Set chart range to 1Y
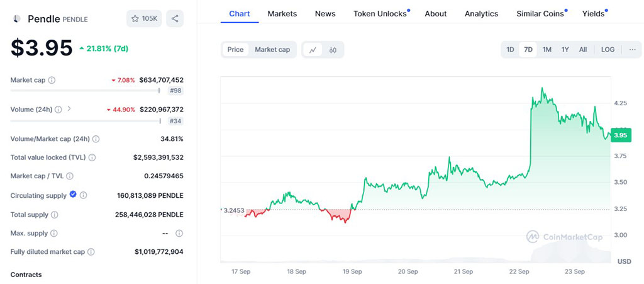Viewport: 644px width, 284px height. point(565,50)
